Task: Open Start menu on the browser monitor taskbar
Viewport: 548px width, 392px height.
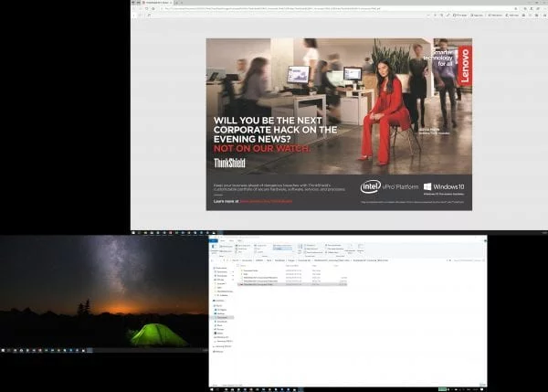Action: coord(133,232)
